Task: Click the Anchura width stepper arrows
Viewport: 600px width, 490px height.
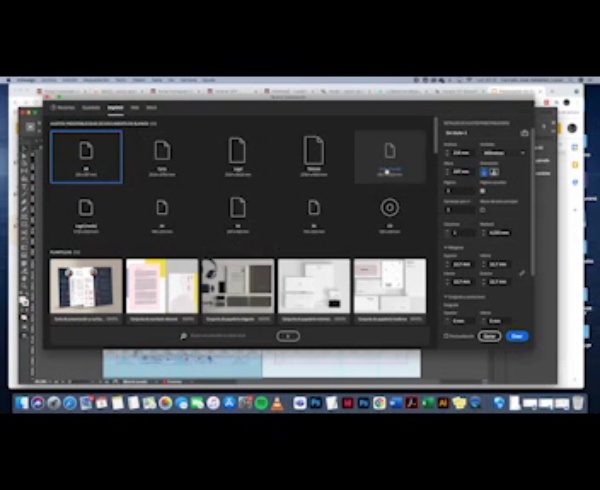Action: (447, 153)
